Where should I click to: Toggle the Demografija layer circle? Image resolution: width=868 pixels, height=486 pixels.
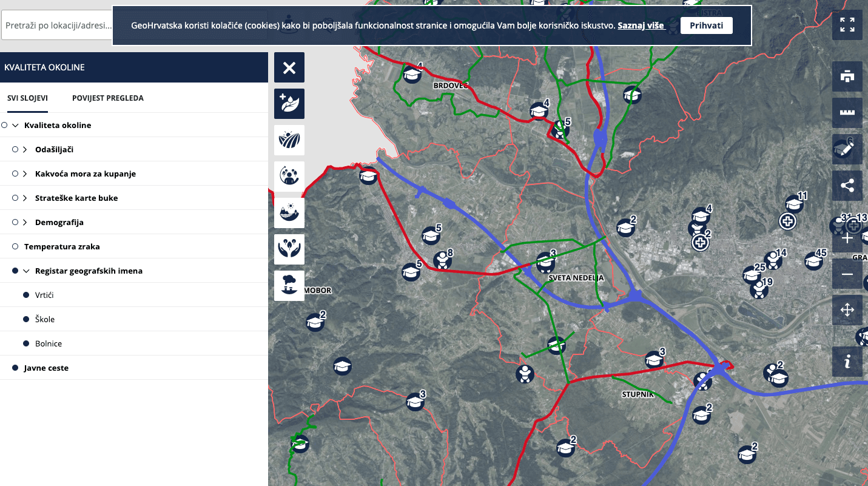pos(15,222)
